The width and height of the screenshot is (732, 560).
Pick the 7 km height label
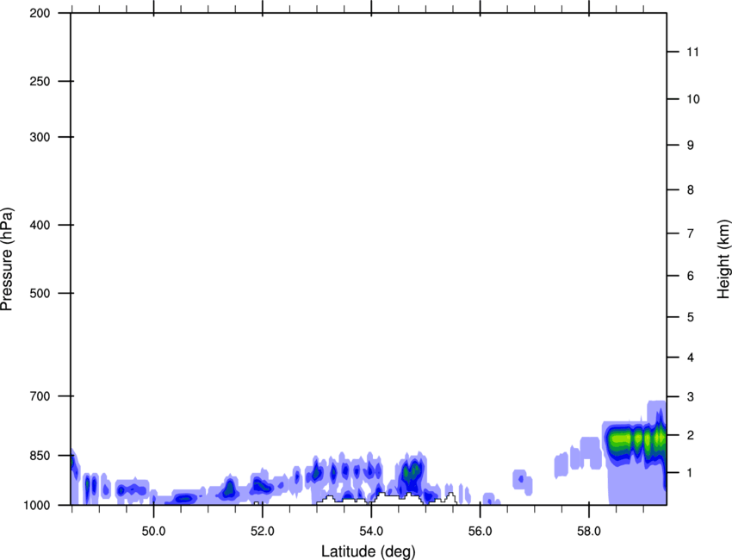[x=691, y=233]
